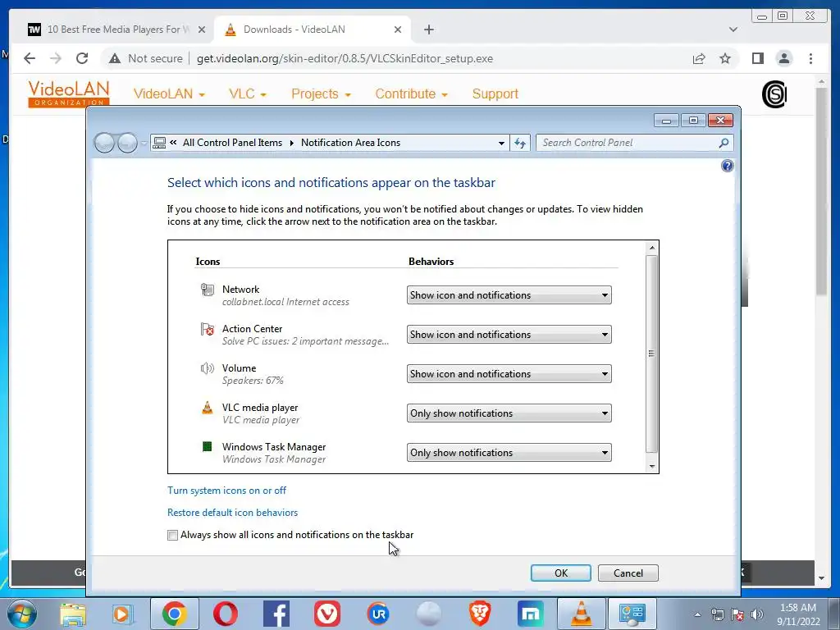
Task: Click the Chrome page scrollbar thumb
Action: click(821, 190)
